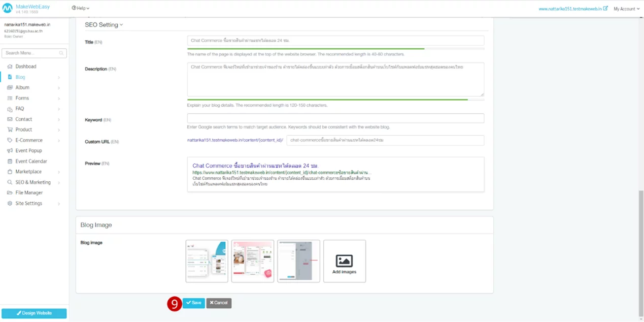Expand the Contact submenu arrow

click(x=59, y=120)
